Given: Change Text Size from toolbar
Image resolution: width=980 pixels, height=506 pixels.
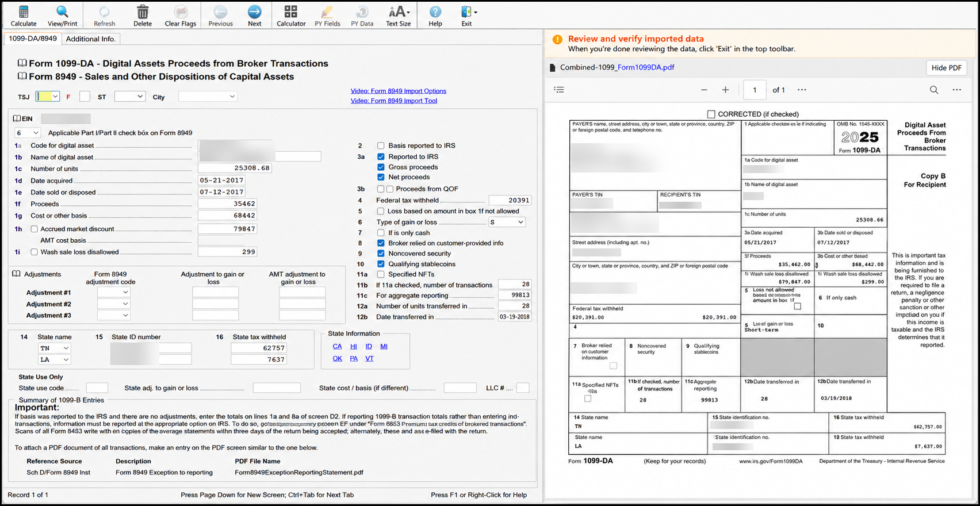Looking at the screenshot, I should point(399,16).
